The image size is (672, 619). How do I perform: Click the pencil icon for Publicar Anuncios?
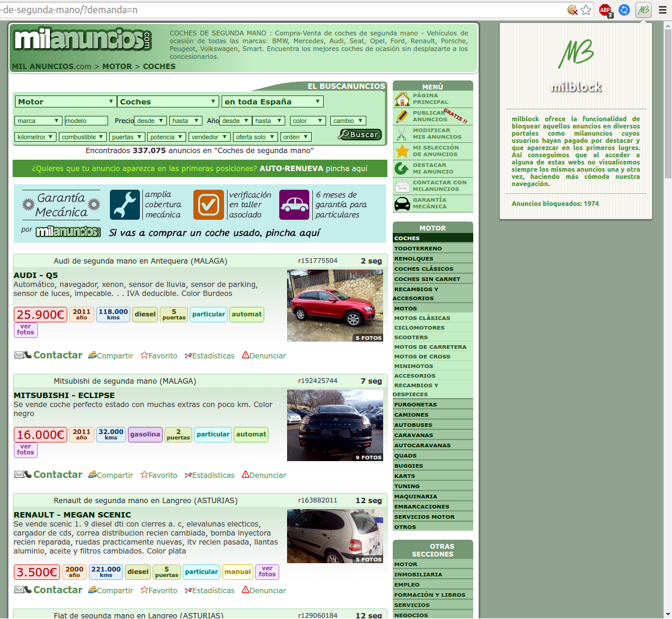(402, 116)
